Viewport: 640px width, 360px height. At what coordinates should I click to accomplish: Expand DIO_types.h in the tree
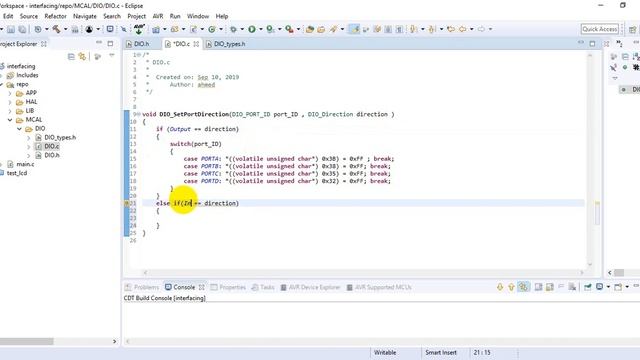pyautogui.click(x=28, y=138)
